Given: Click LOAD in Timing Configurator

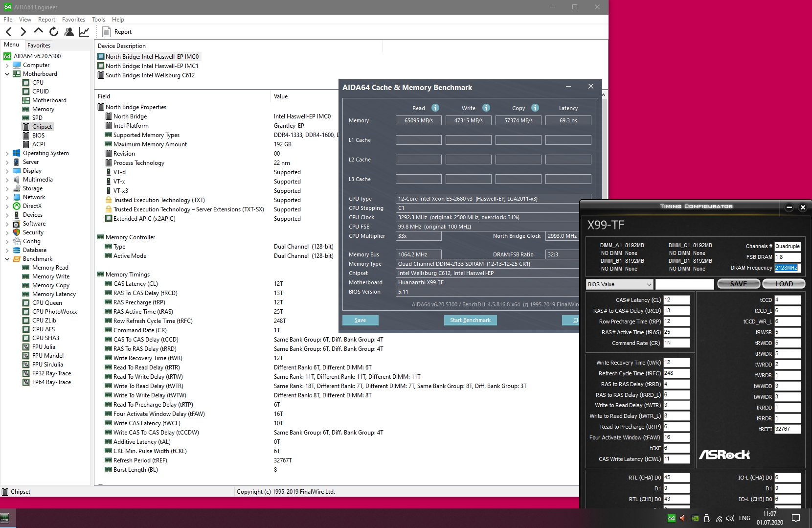Looking at the screenshot, I should click(784, 284).
